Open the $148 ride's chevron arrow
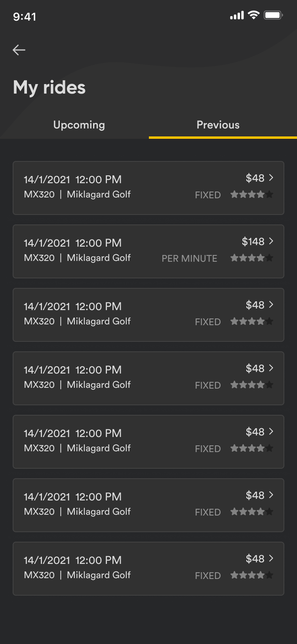This screenshot has height=644, width=297. [x=271, y=241]
